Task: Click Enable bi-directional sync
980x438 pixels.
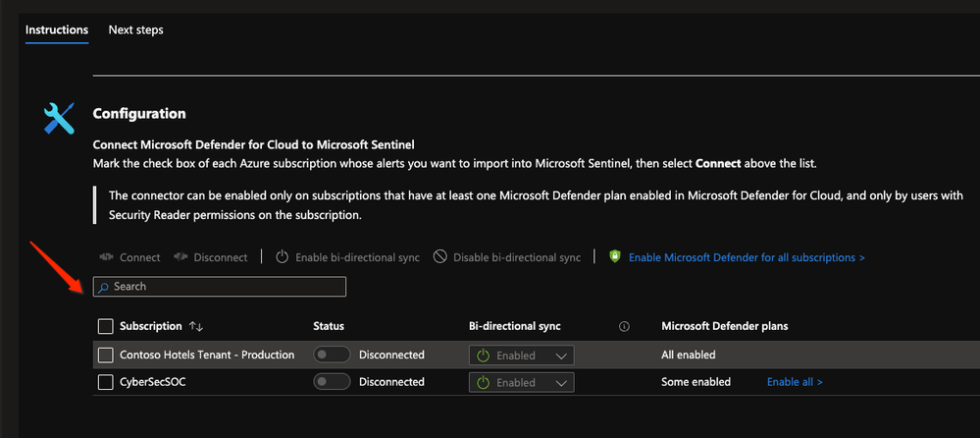Action: click(x=347, y=257)
